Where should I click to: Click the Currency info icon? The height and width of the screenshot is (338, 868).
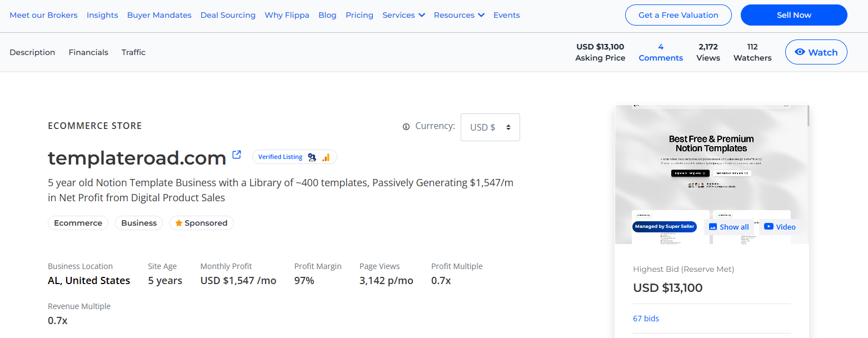[x=406, y=127]
